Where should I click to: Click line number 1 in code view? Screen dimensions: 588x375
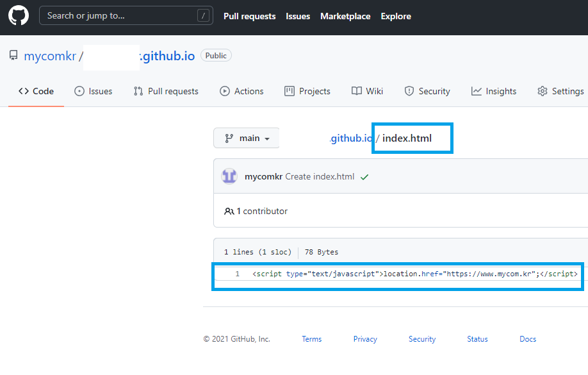(237, 274)
